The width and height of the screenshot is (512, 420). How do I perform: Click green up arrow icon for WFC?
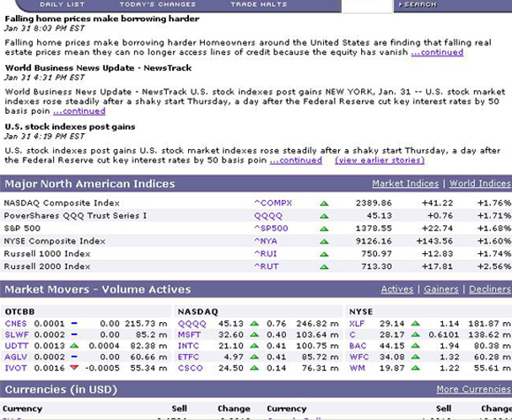416,357
